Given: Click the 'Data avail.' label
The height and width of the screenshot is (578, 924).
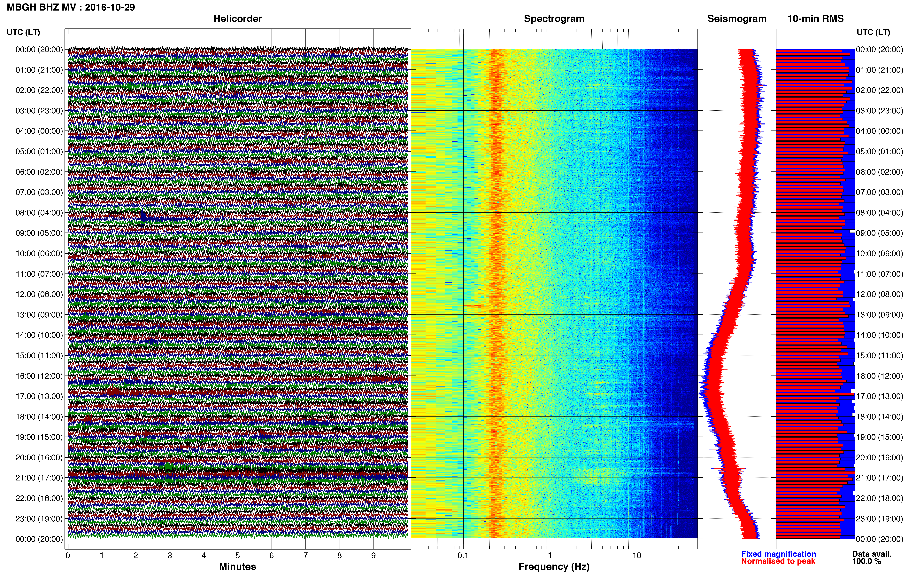Looking at the screenshot, I should coord(872,554).
